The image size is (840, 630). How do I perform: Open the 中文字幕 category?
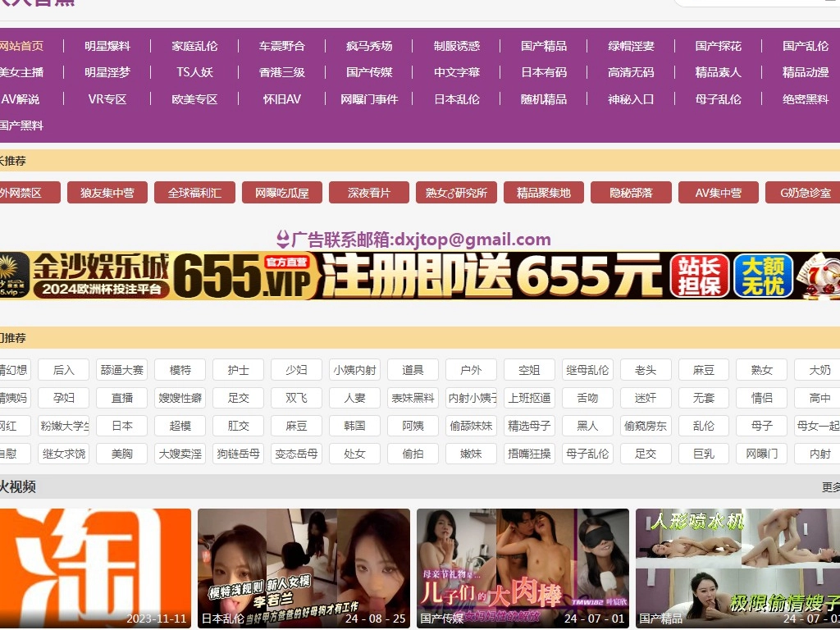(457, 72)
